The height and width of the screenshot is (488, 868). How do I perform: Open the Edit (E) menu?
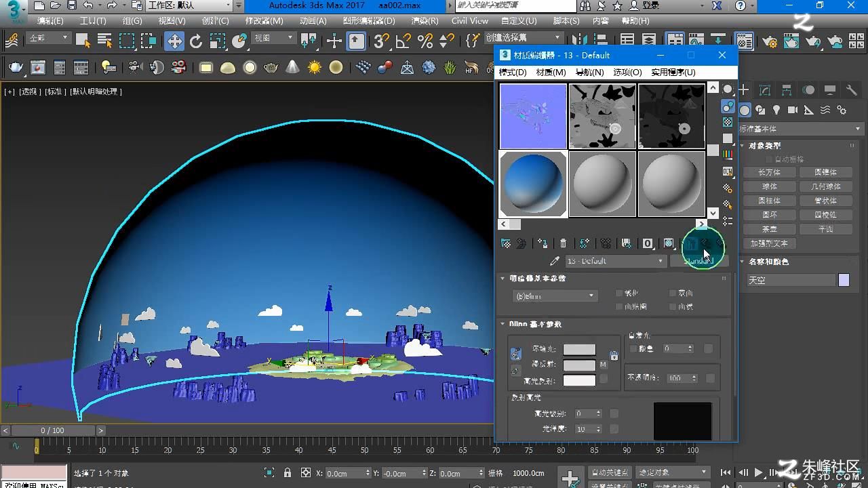50,21
